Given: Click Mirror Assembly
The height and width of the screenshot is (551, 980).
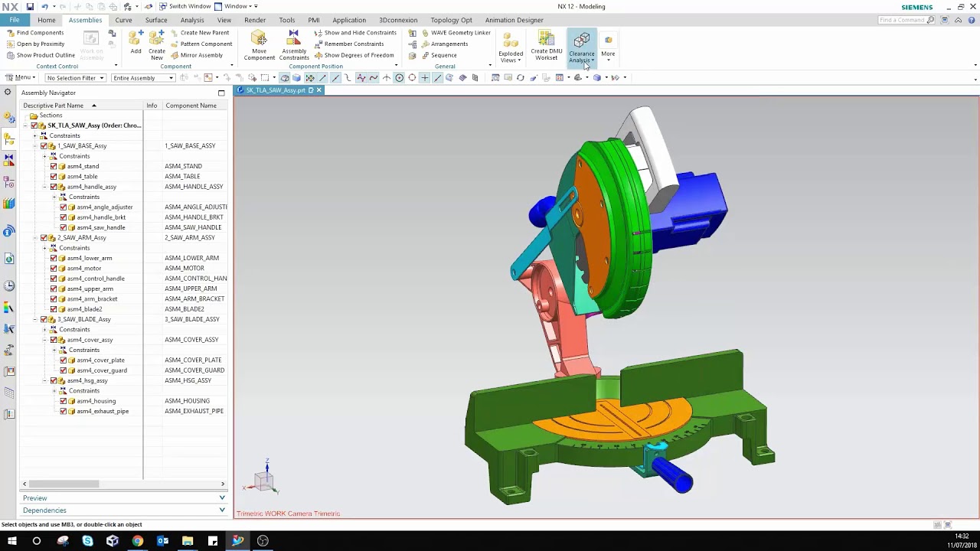Looking at the screenshot, I should (196, 55).
